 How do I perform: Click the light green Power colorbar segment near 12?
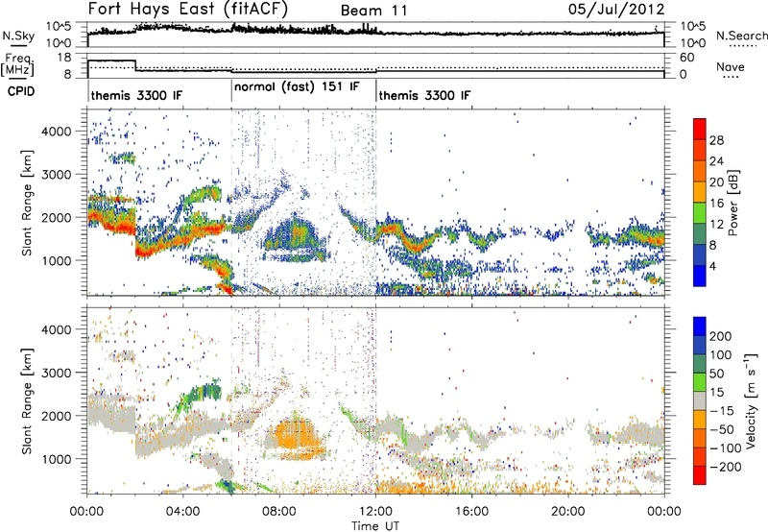point(700,213)
